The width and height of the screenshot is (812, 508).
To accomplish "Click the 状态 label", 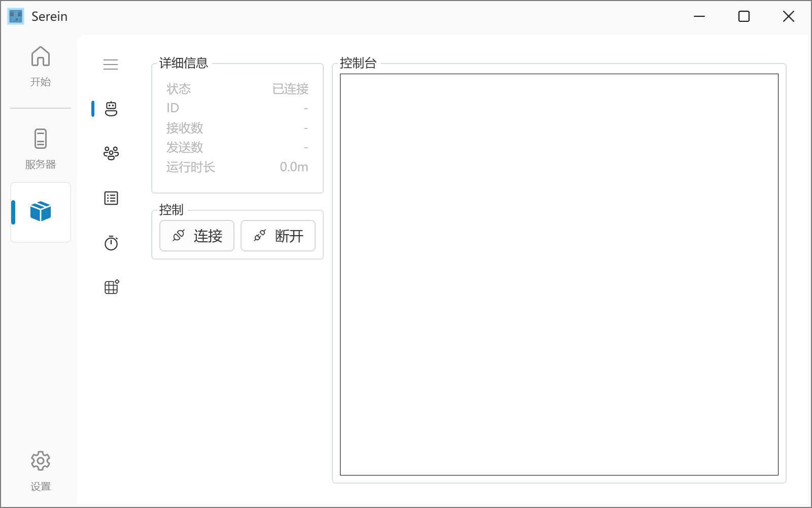I will pos(179,89).
